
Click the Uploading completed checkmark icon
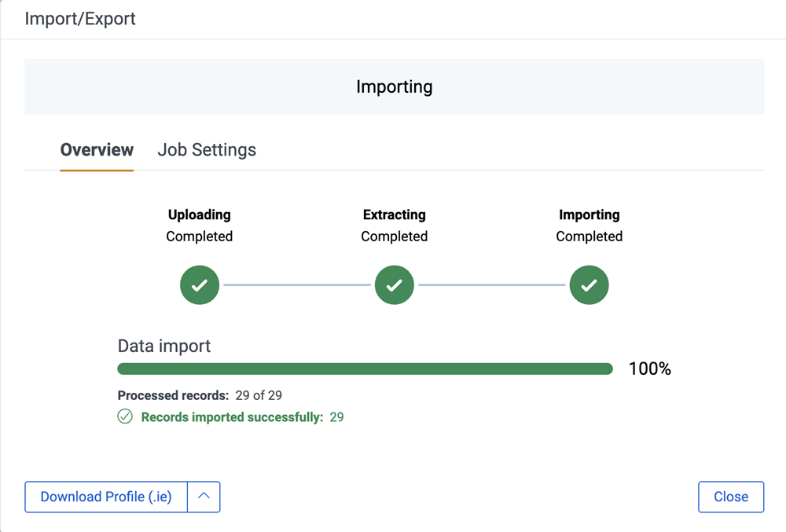tap(199, 284)
